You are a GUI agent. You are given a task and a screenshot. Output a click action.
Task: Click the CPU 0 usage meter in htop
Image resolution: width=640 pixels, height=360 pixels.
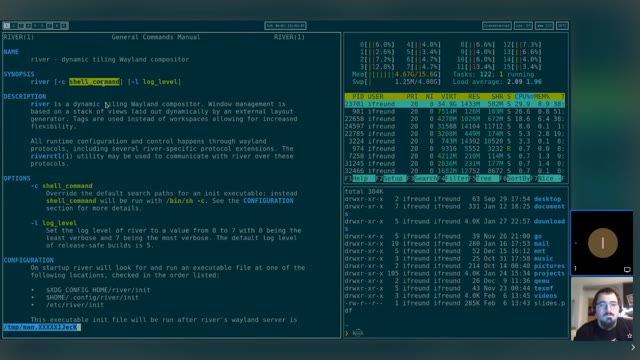click(377, 44)
